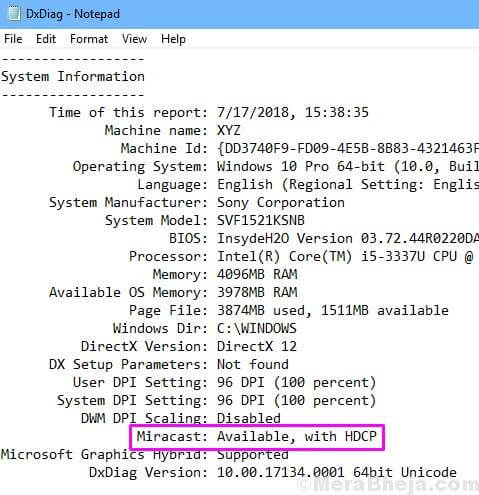Click the report time '7/17/2018, 15:38:35'
This screenshot has height=495, width=479.
(293, 112)
